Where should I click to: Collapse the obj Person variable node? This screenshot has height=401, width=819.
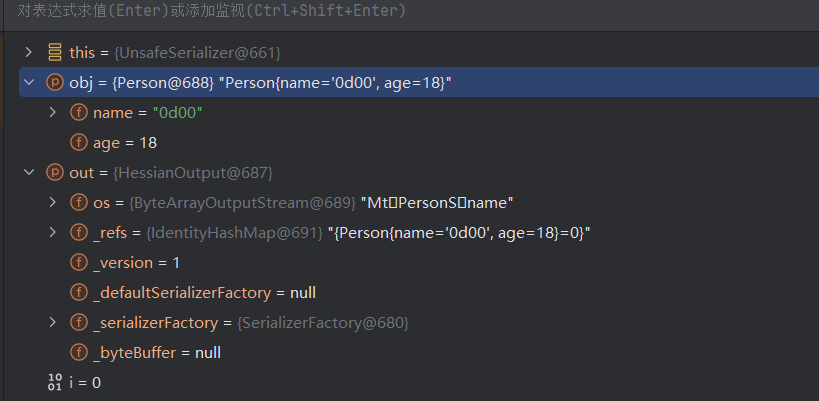(x=28, y=82)
